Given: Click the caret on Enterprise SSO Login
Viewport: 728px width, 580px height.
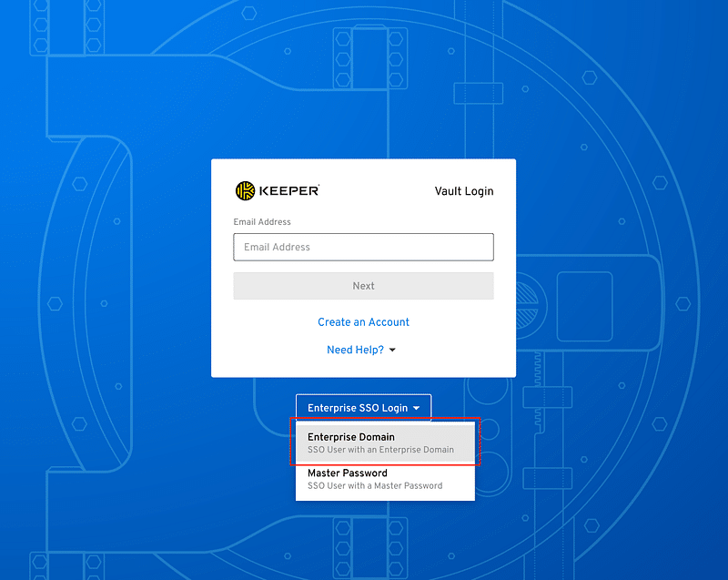Looking at the screenshot, I should pyautogui.click(x=416, y=409).
